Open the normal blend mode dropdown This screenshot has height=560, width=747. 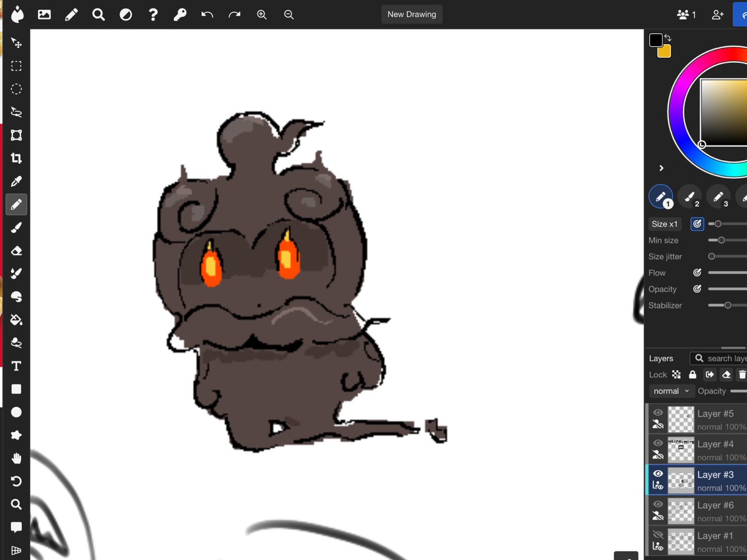(x=671, y=391)
